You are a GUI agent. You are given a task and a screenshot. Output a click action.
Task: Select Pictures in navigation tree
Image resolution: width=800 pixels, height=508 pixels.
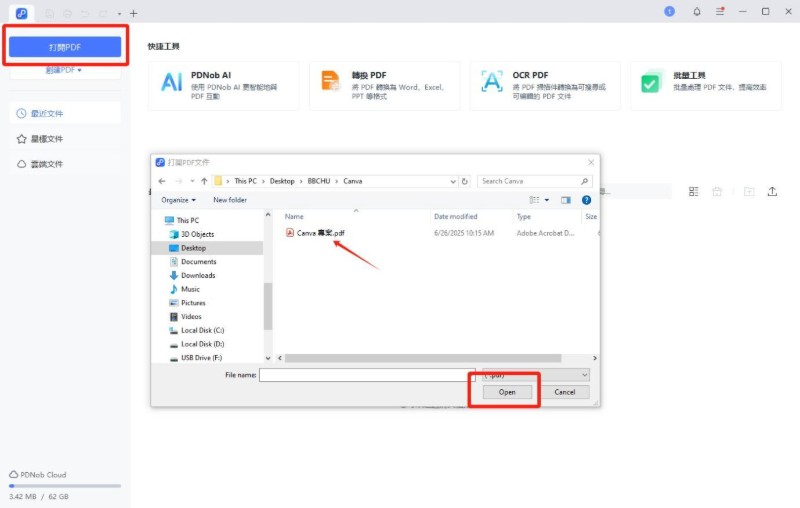[187, 303]
